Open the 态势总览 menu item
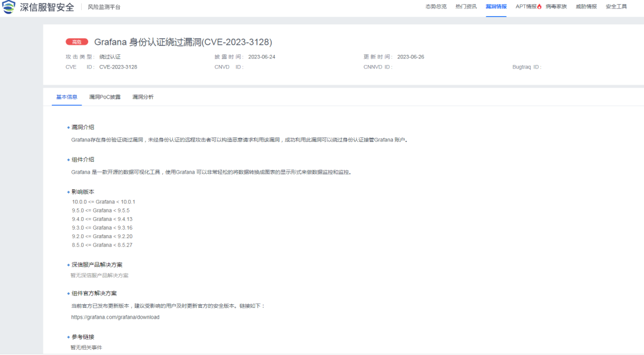Image resolution: width=644 pixels, height=355 pixels. click(x=436, y=7)
